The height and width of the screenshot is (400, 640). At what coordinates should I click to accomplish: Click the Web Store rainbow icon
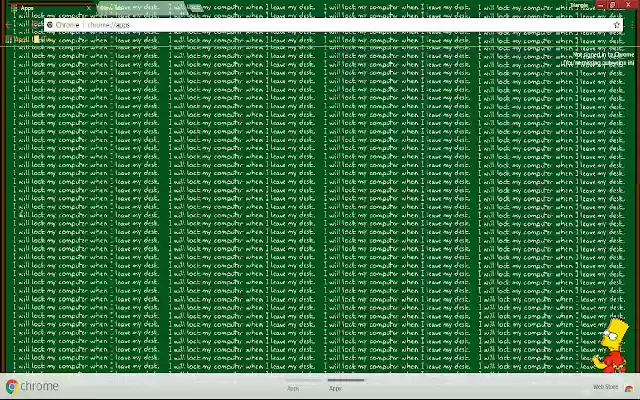(629, 388)
